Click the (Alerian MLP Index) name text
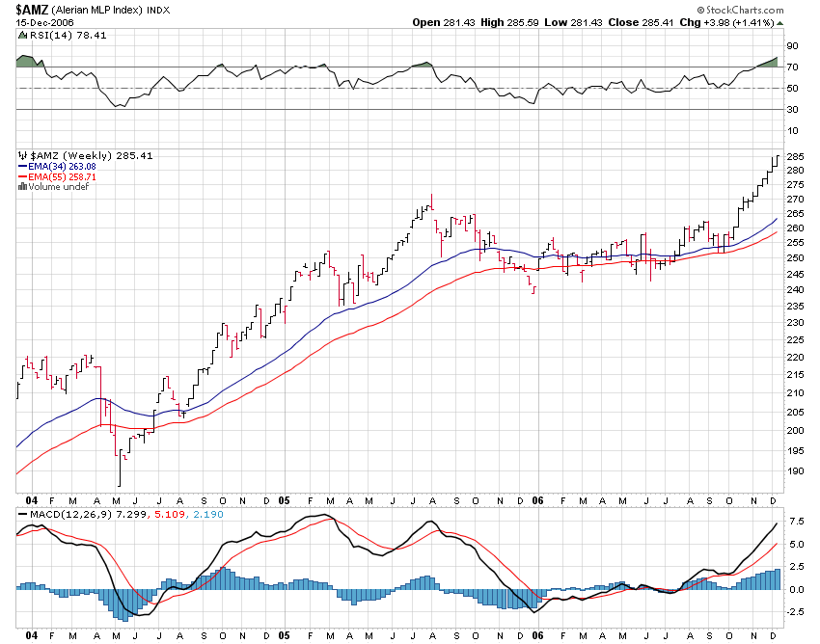The image size is (820, 644). [x=96, y=10]
